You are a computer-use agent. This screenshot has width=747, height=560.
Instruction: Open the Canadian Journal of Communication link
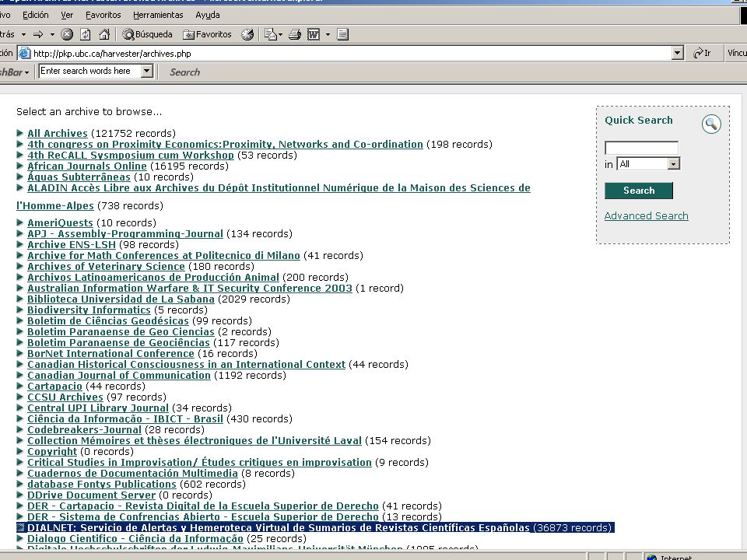coord(118,375)
